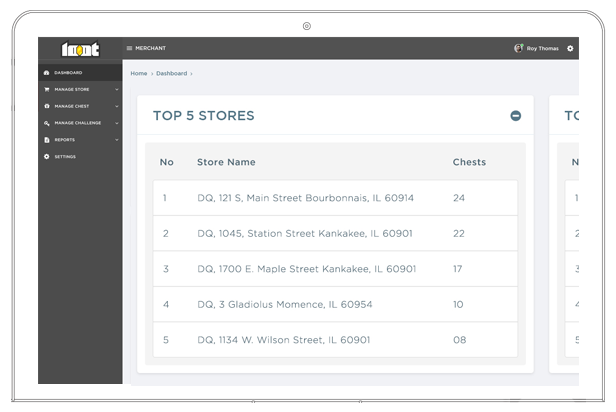616x412 pixels.
Task: Click the Dashboard breadcrumb link
Action: pyautogui.click(x=172, y=73)
